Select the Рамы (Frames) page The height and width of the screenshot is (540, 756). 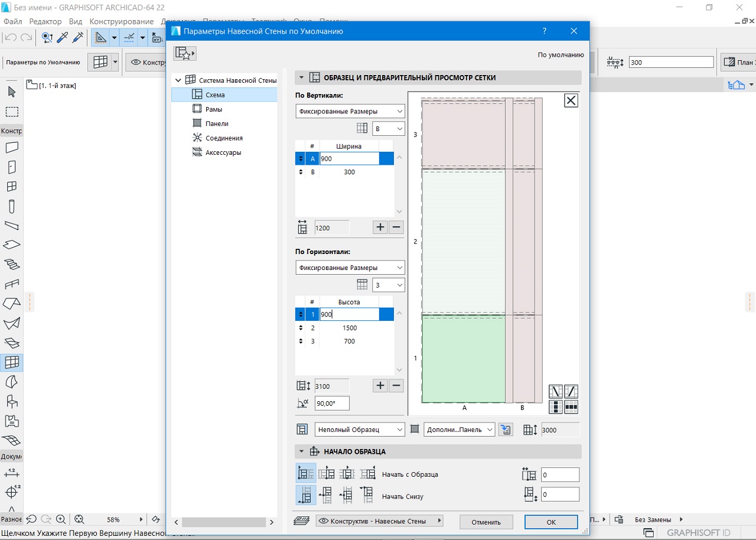click(x=214, y=109)
